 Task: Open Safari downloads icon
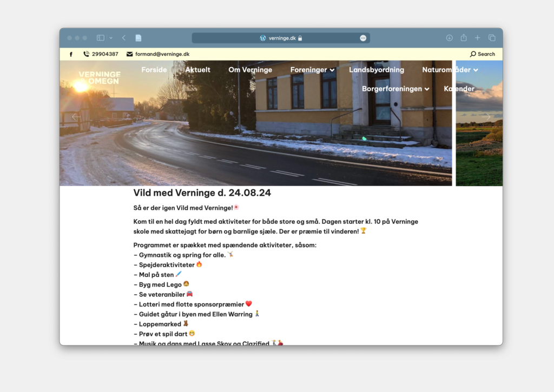tap(449, 38)
